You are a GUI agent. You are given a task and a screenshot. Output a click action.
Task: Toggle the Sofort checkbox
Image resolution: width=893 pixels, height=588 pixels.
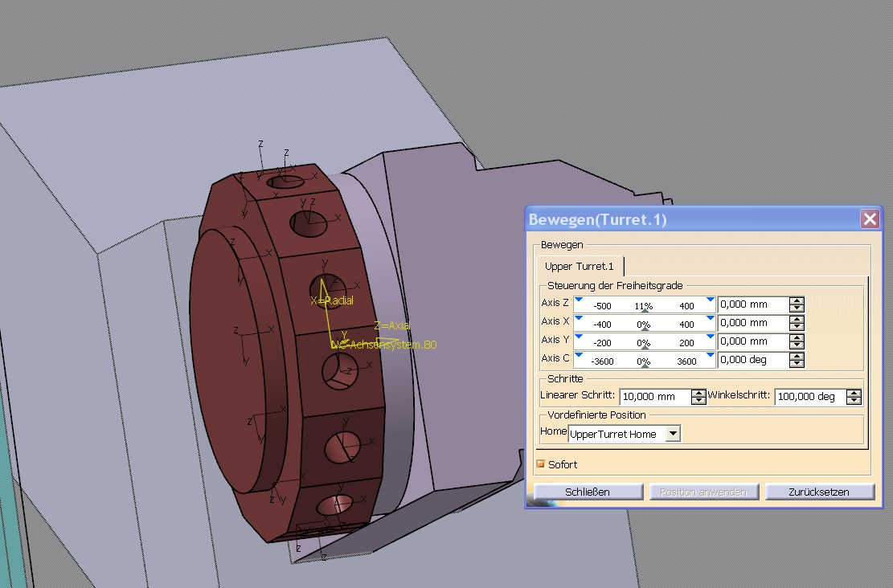(x=540, y=464)
